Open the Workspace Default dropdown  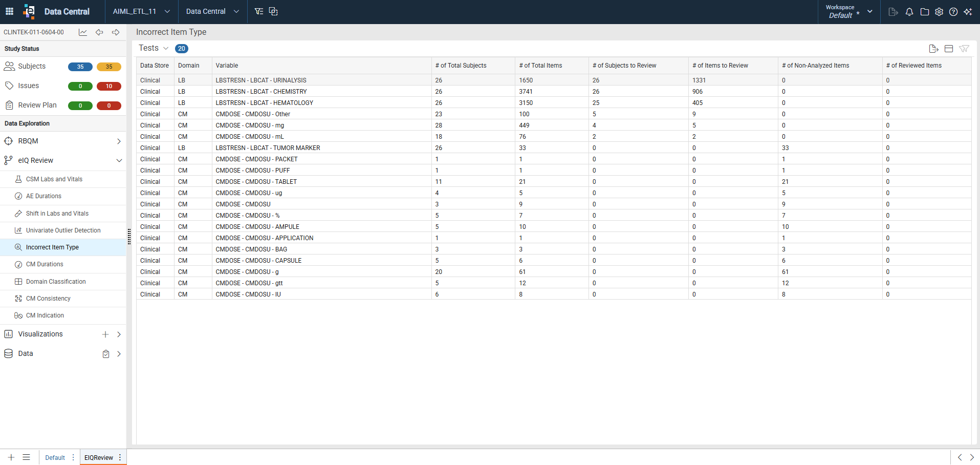849,11
